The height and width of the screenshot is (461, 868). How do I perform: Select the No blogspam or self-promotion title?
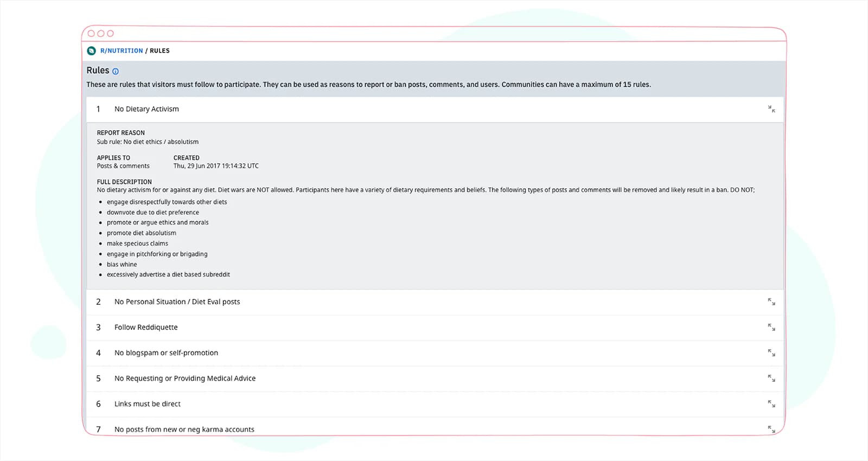[x=166, y=353]
